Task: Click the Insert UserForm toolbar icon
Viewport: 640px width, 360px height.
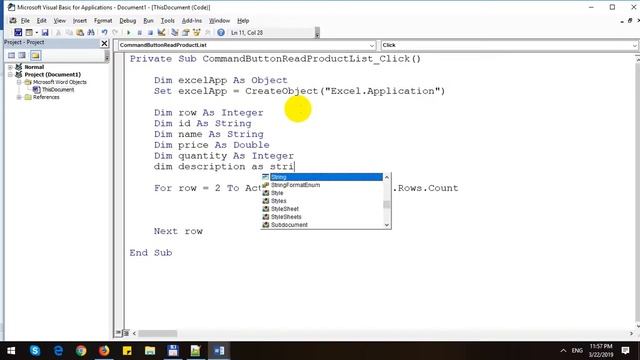Action: pyautogui.click(x=29, y=32)
